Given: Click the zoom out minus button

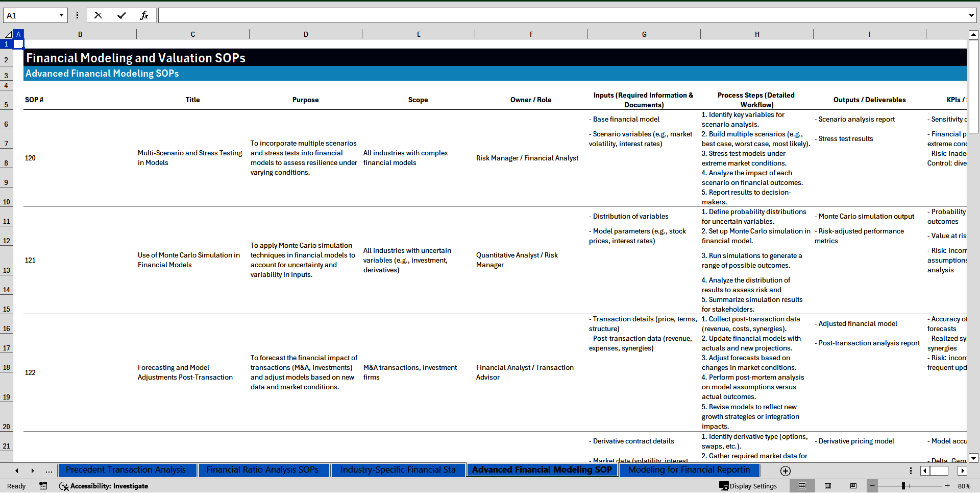Looking at the screenshot, I should [x=872, y=486].
